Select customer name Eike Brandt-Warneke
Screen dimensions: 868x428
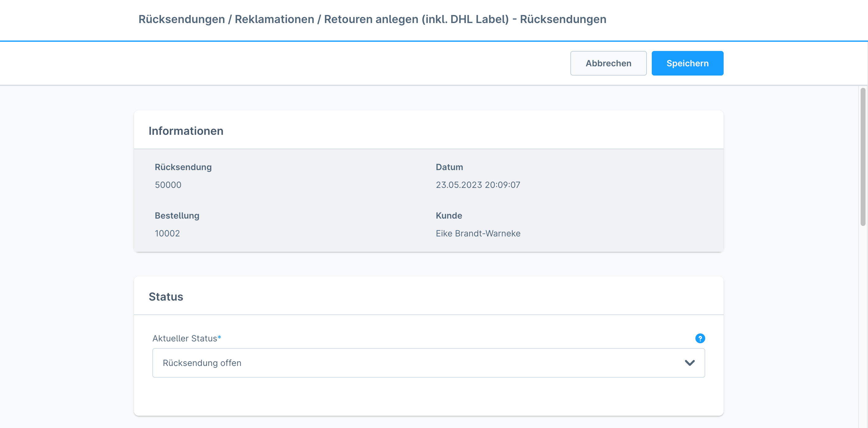(x=478, y=233)
